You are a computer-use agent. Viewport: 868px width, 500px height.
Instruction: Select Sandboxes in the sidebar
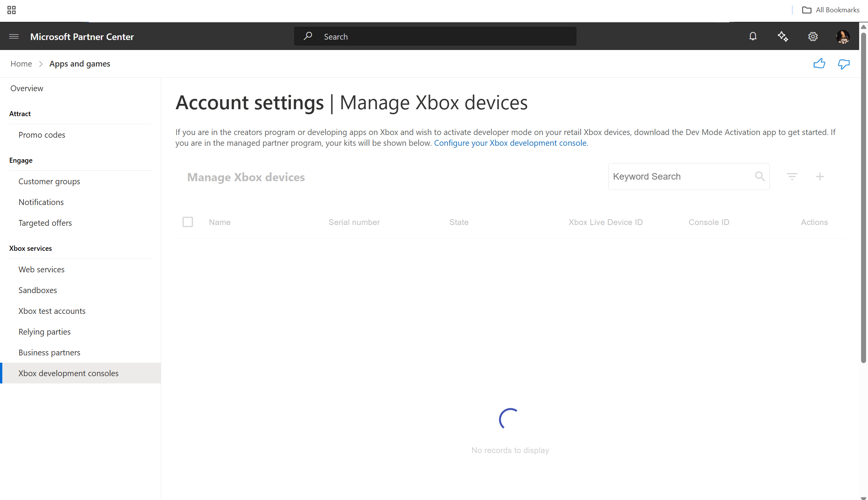coord(38,290)
